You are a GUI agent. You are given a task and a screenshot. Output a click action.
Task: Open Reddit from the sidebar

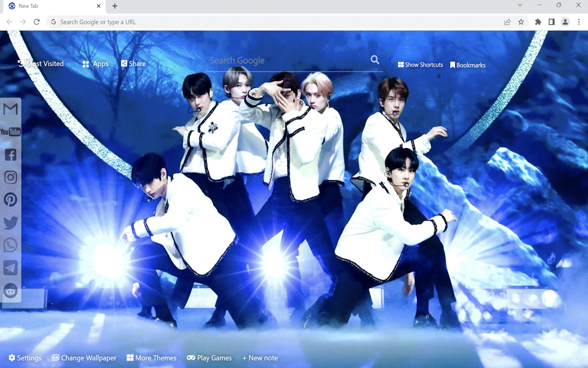10,291
